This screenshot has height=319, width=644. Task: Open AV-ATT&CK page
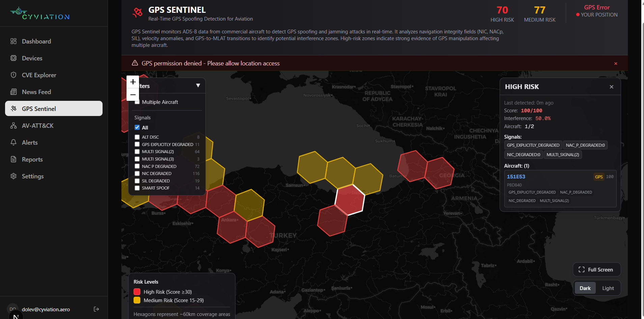[x=54, y=125]
